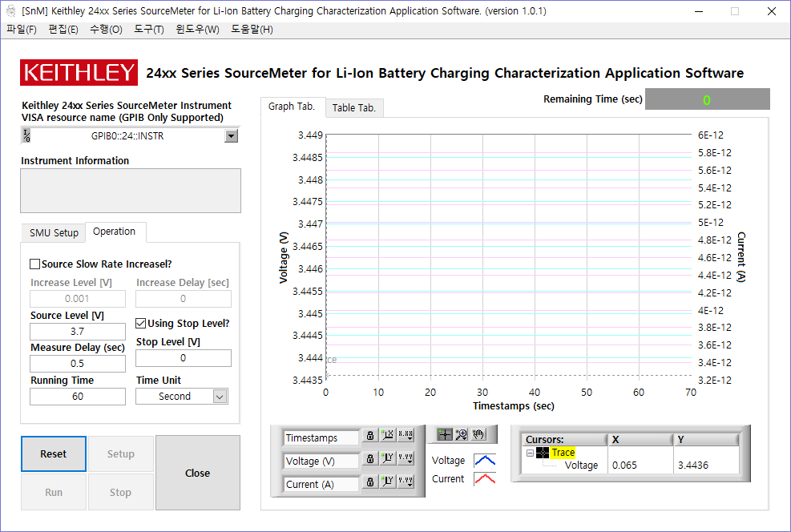Select the graph cursor movement tool
Screen dimensions: 791x532
[445, 435]
